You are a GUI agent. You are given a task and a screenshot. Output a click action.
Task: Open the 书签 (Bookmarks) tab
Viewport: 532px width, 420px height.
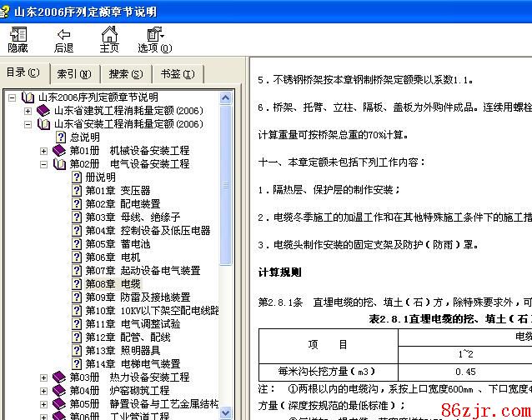tap(177, 74)
